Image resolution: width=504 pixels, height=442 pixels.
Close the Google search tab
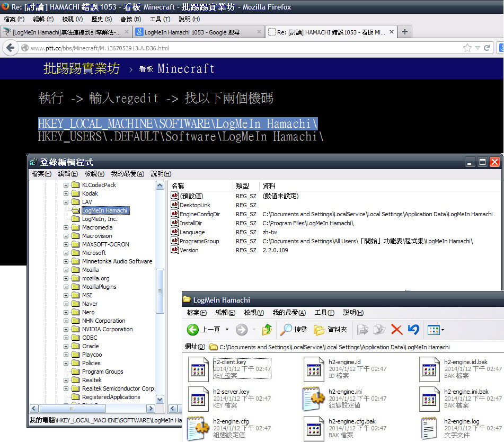[259, 32]
